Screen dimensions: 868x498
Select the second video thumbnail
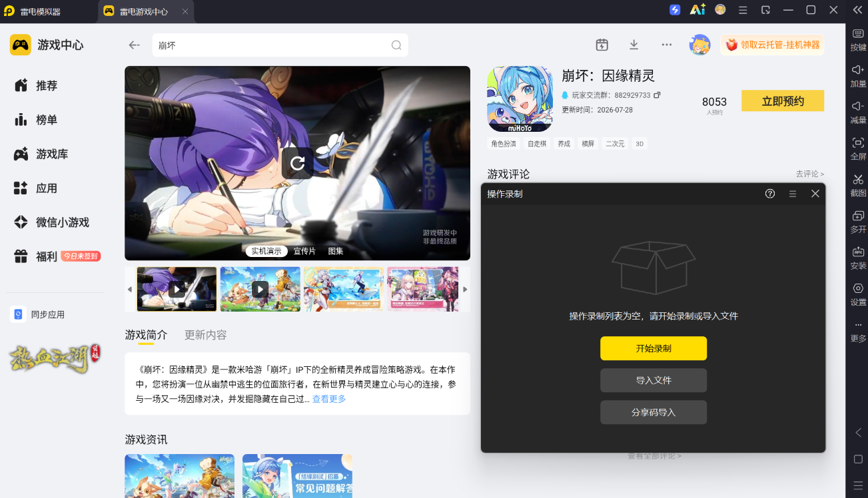260,289
